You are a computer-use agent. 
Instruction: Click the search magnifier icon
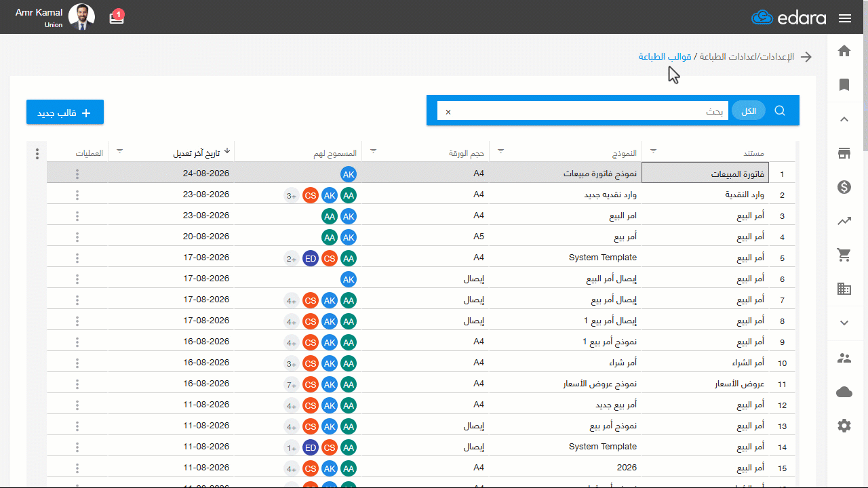(x=780, y=110)
